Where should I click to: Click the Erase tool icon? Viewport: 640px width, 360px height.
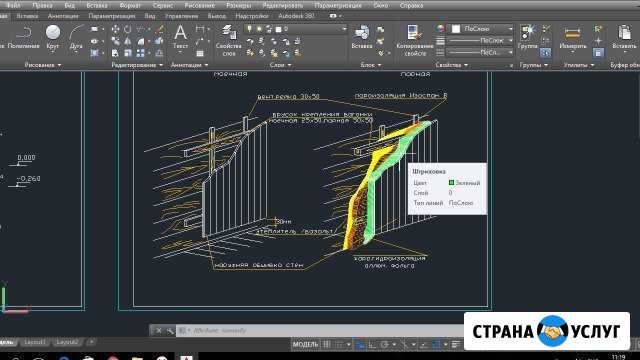tap(159, 29)
